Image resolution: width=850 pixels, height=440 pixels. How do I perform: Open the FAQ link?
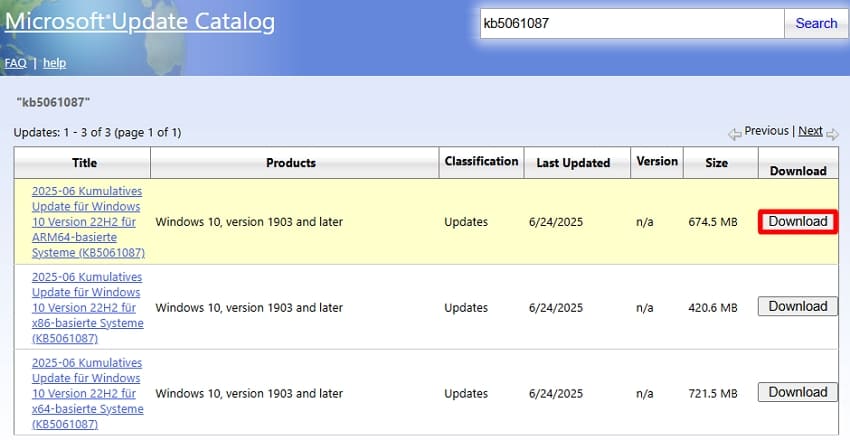[x=15, y=63]
